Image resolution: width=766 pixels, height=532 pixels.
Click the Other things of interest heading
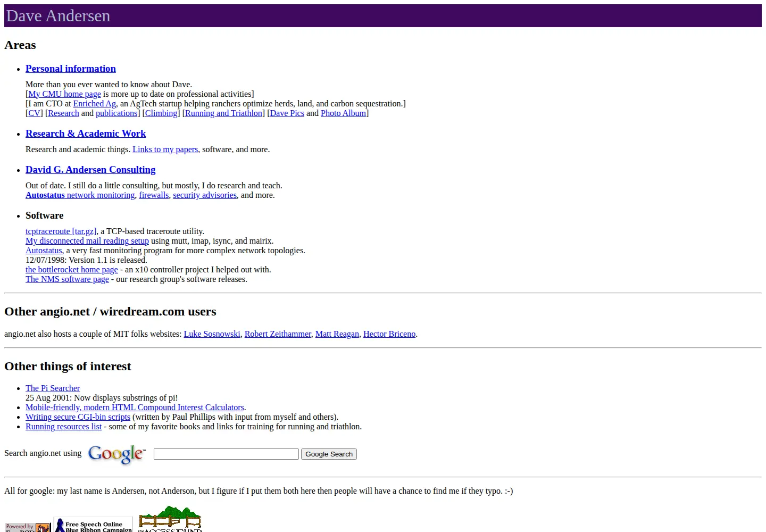click(68, 367)
